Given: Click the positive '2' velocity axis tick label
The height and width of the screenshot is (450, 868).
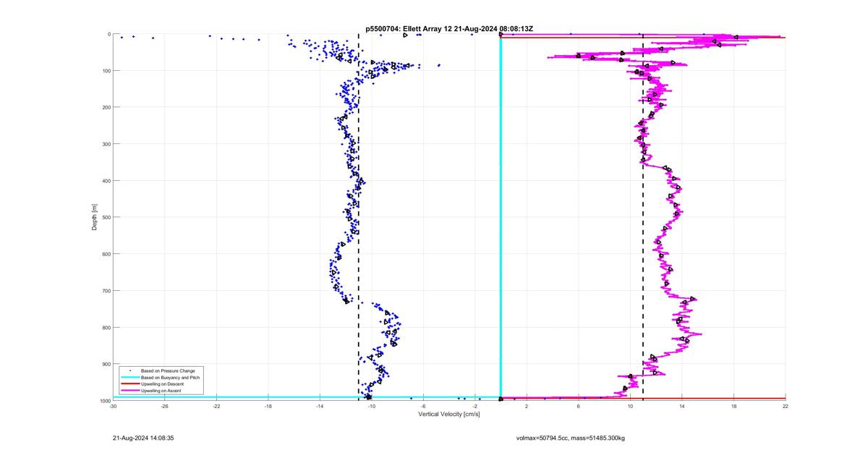Looking at the screenshot, I should click(x=527, y=406).
